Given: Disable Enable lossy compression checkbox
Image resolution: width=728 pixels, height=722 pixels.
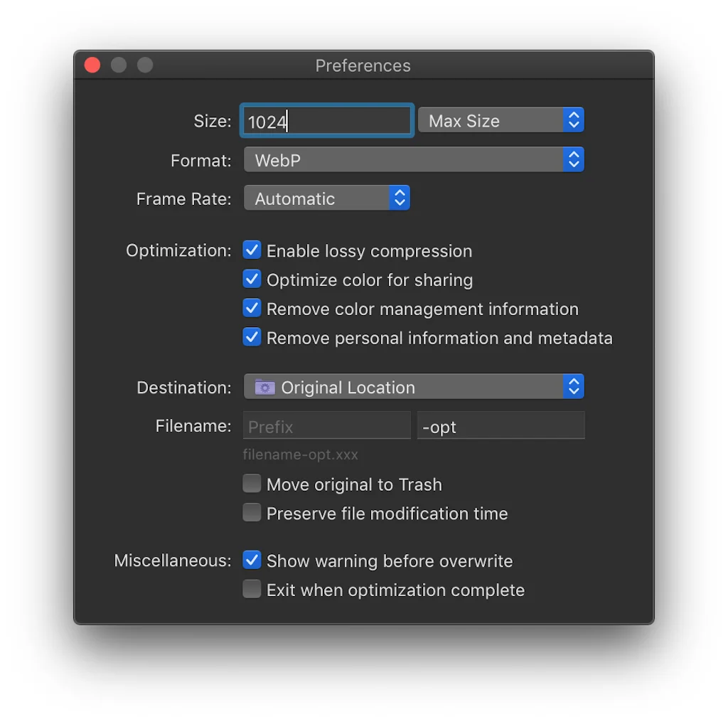Looking at the screenshot, I should click(252, 250).
